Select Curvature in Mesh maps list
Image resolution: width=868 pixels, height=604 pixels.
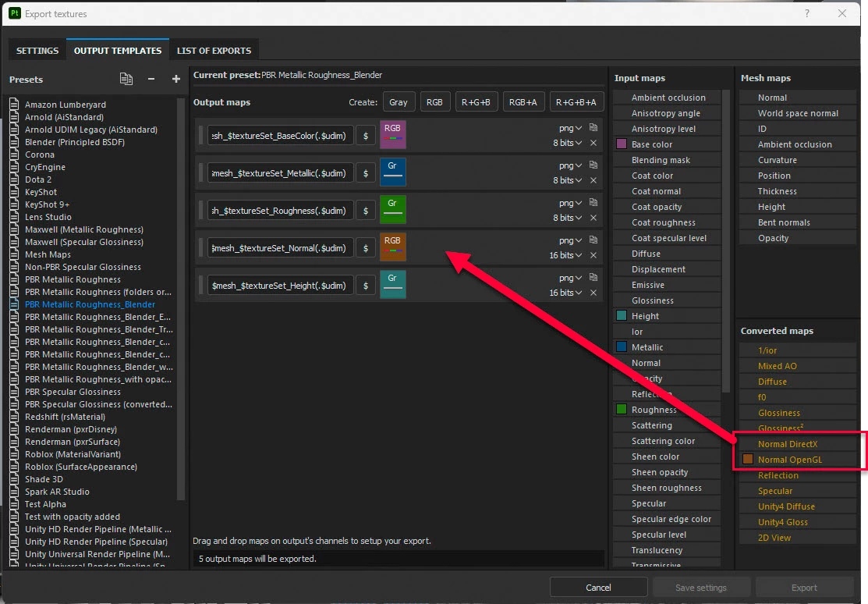798,160
